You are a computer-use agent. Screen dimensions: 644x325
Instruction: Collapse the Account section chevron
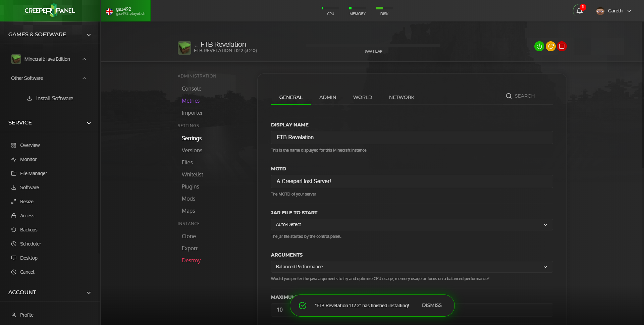click(x=89, y=292)
